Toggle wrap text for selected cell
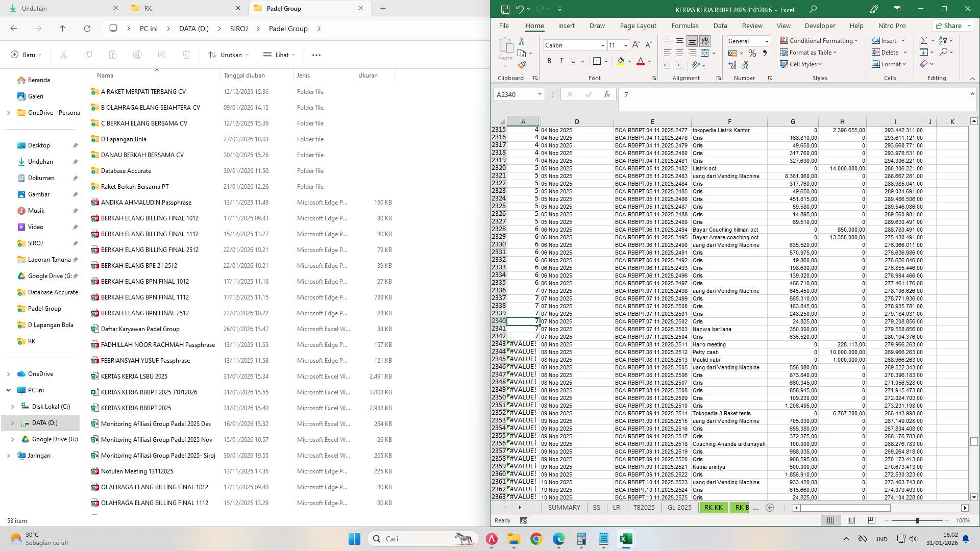 pos(705,41)
